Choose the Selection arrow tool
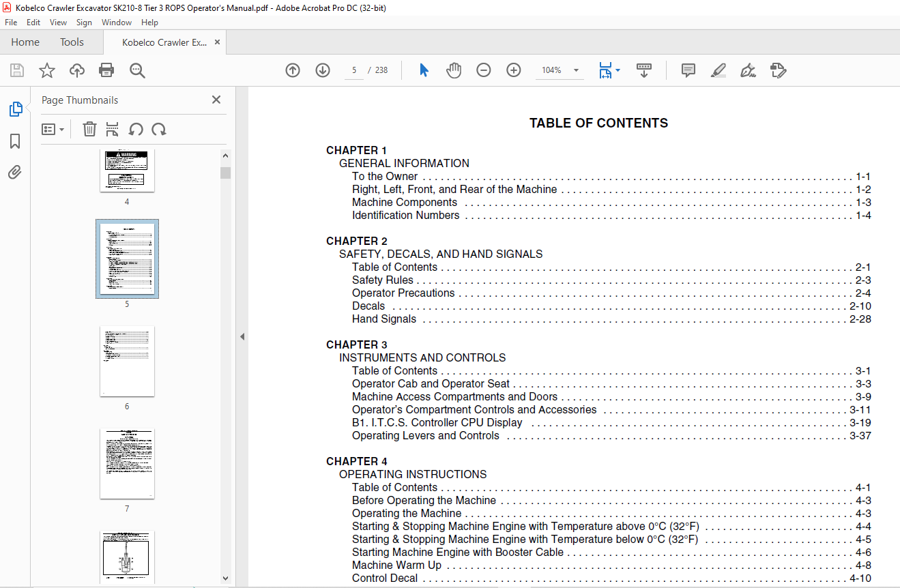 [x=424, y=70]
